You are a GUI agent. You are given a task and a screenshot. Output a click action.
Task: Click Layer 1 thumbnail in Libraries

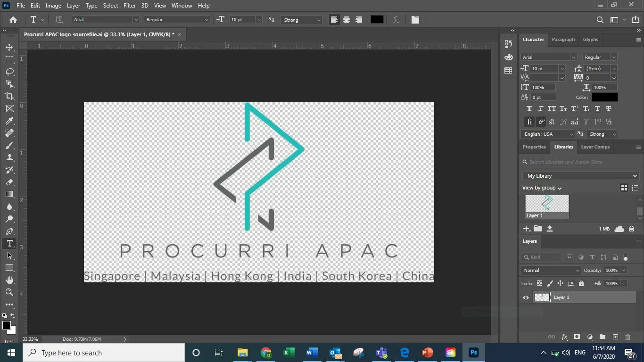pyautogui.click(x=547, y=207)
